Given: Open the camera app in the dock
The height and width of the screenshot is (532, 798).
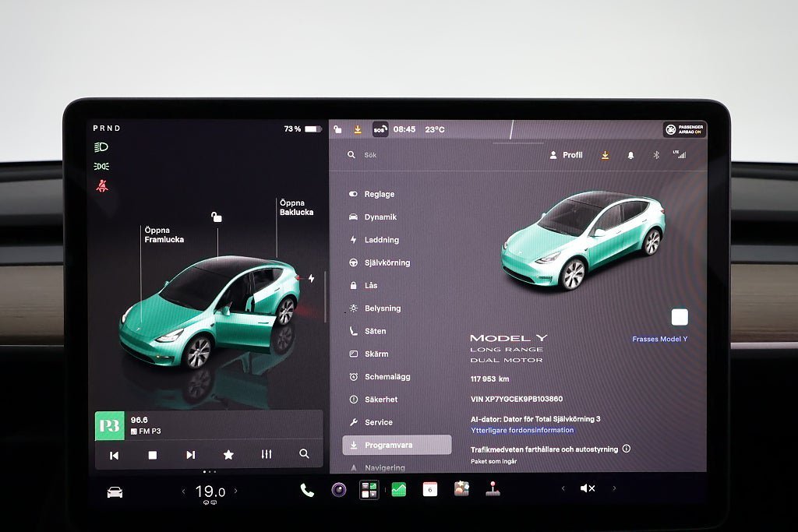Looking at the screenshot, I should click(x=338, y=490).
